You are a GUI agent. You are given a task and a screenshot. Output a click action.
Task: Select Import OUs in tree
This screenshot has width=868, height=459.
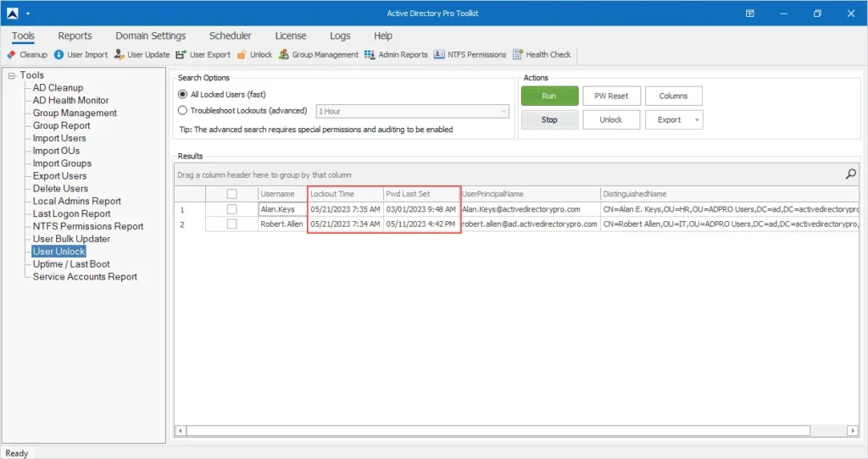(x=56, y=151)
